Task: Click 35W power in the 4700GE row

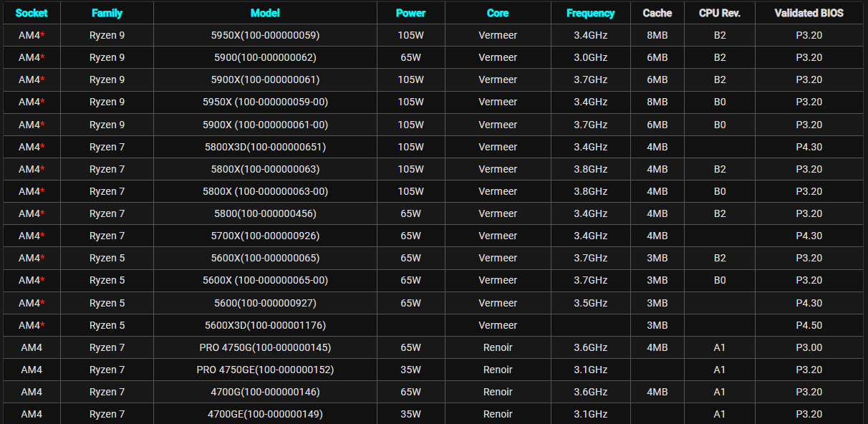Action: [x=411, y=414]
